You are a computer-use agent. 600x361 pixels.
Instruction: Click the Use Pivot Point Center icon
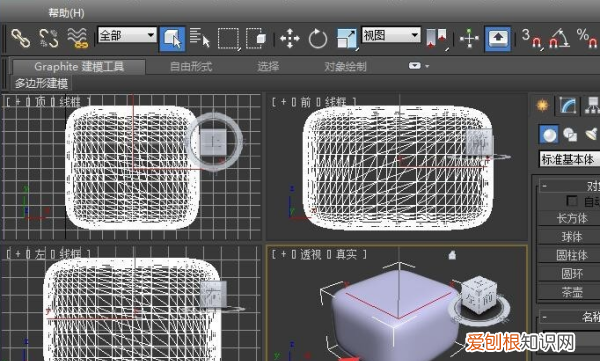point(437,39)
